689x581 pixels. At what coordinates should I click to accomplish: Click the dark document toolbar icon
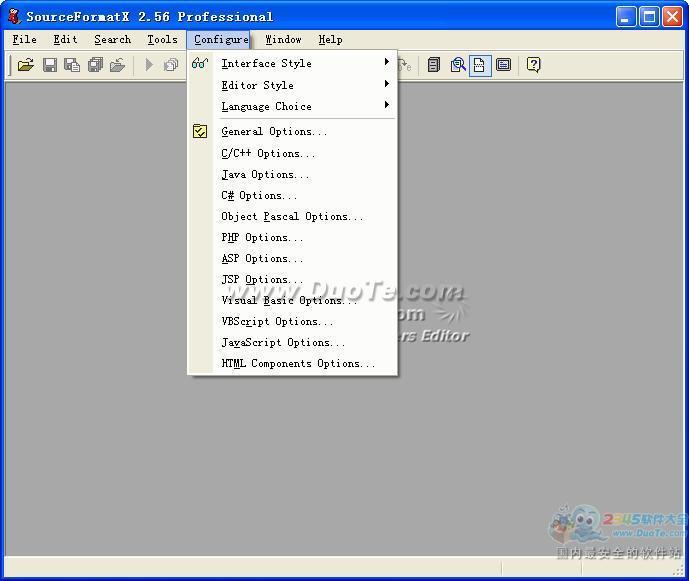(434, 65)
